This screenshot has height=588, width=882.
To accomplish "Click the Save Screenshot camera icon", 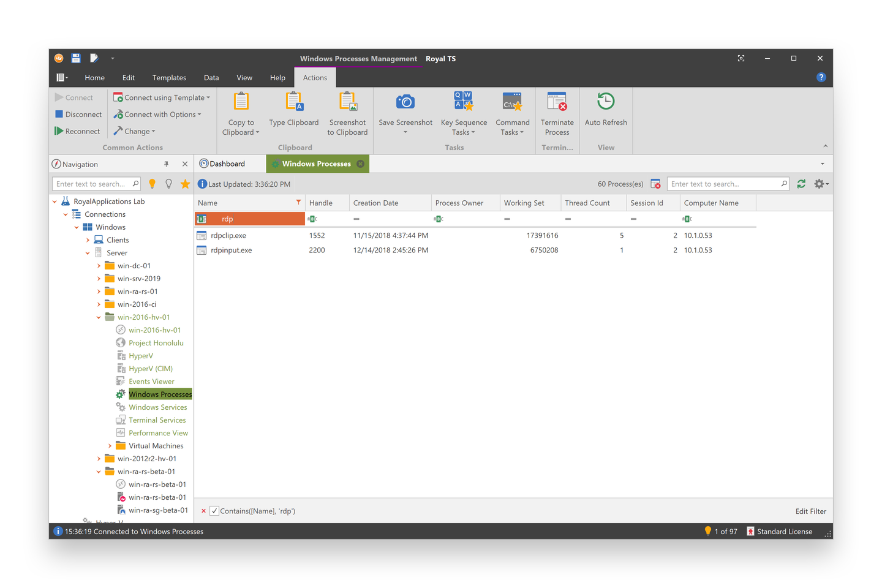I will click(x=405, y=102).
